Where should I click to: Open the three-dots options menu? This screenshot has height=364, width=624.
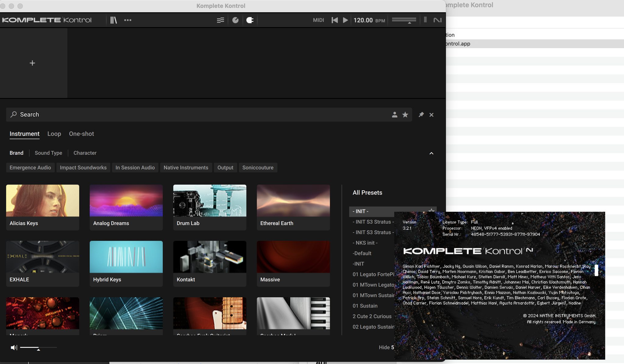click(128, 20)
